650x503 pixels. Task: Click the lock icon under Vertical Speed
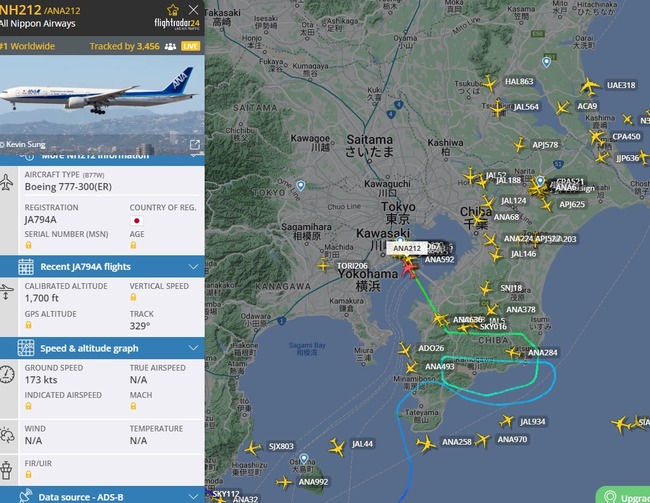point(133,297)
